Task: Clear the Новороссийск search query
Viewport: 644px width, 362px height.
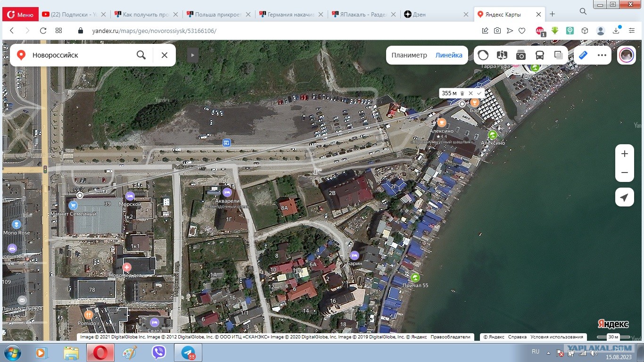Action: click(165, 55)
